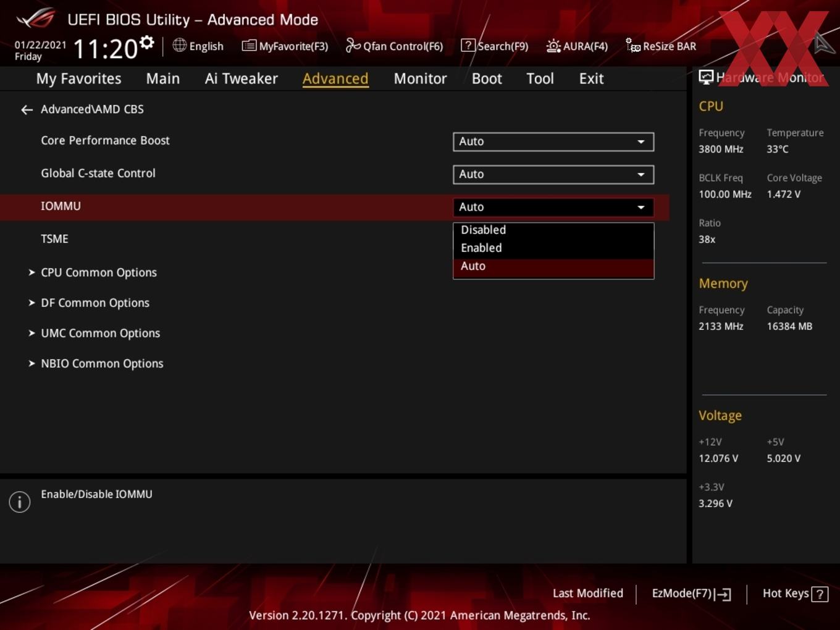Click the Enable/Disable IOMMU help text
This screenshot has height=630, width=840.
[x=96, y=494]
